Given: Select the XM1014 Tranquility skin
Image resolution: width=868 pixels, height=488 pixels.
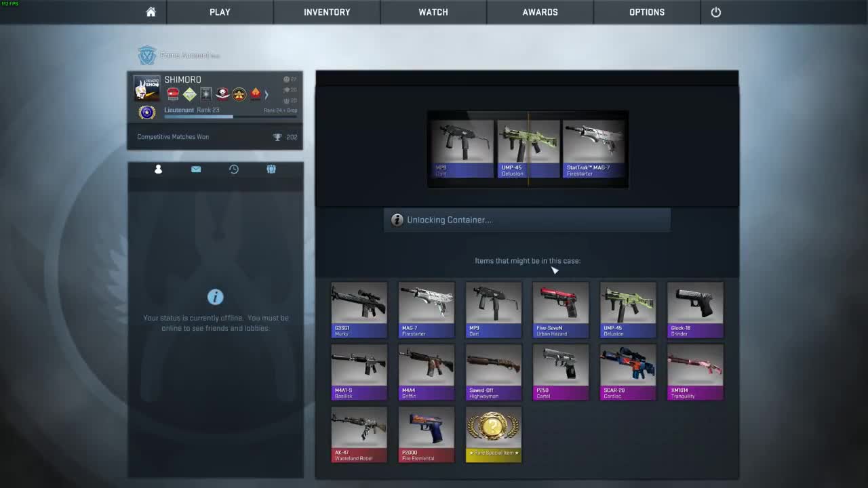Looking at the screenshot, I should pyautogui.click(x=695, y=373).
